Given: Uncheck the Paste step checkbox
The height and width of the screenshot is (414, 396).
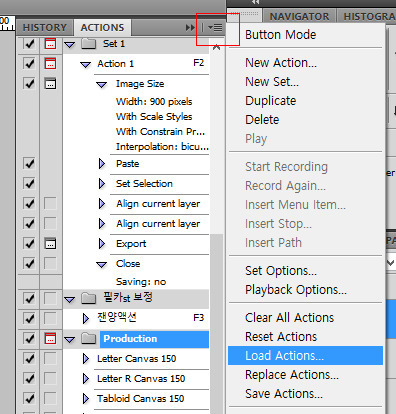Looking at the screenshot, I should tap(29, 163).
